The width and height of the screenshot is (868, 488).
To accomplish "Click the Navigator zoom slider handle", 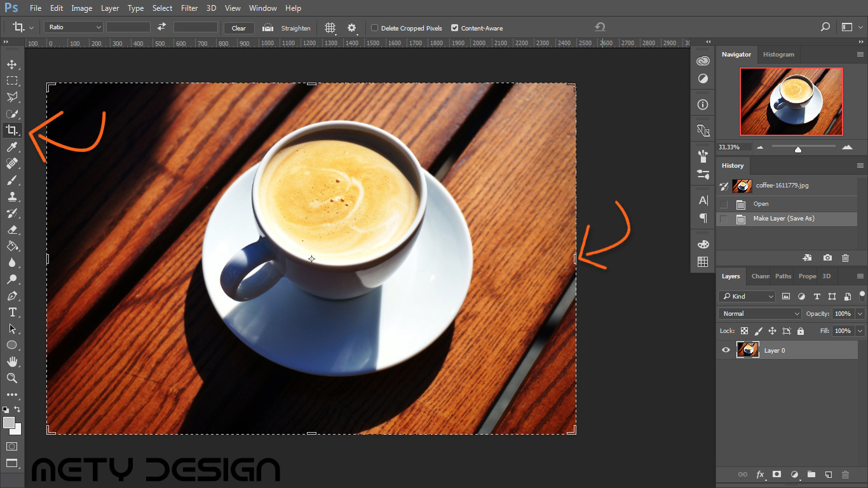I will (x=797, y=149).
